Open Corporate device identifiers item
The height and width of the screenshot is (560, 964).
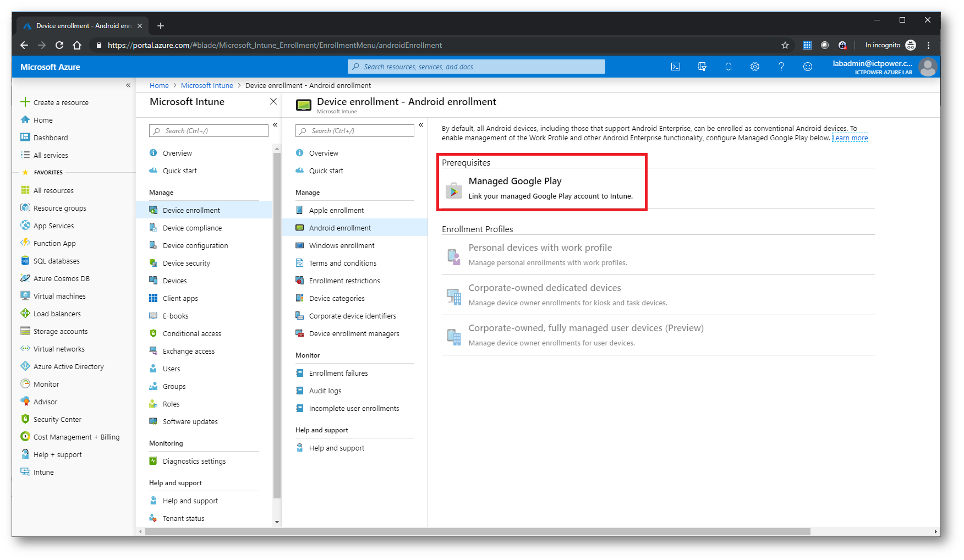click(x=355, y=316)
